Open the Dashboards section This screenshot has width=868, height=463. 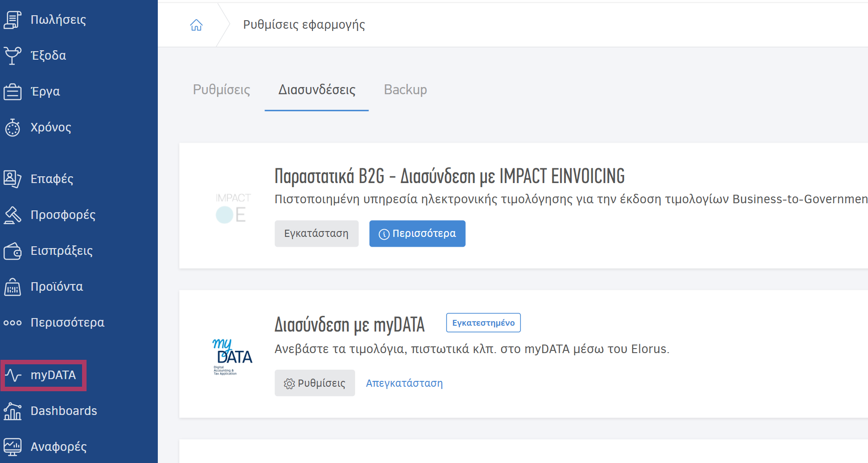(x=64, y=411)
